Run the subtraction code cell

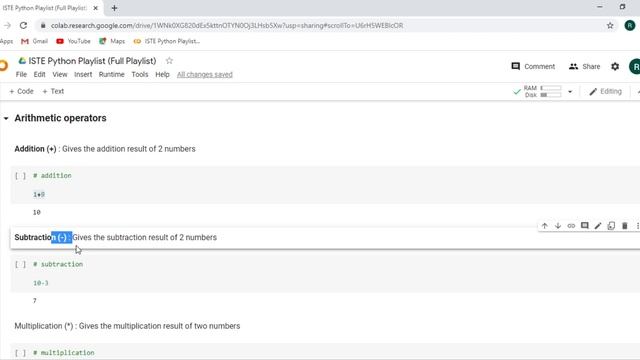tap(20, 264)
